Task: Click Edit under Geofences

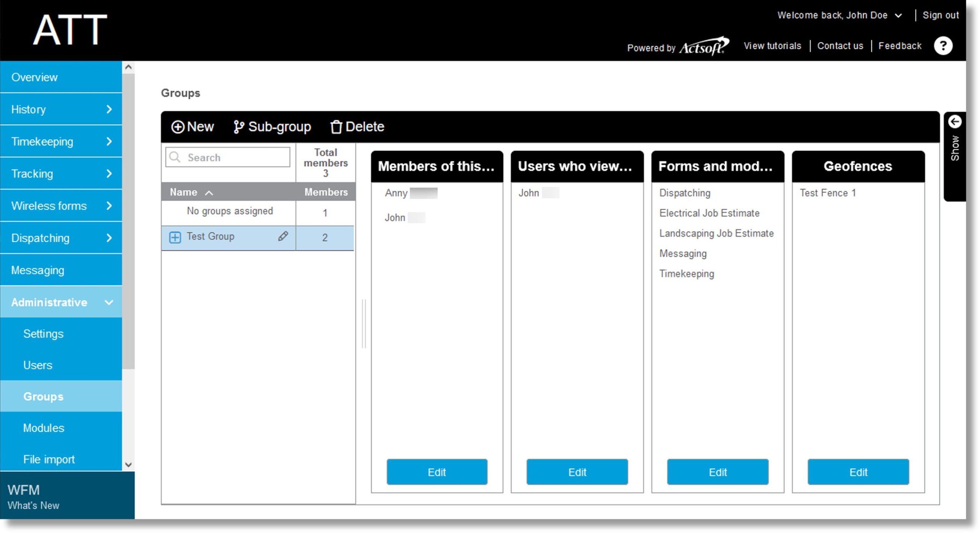Action: [x=858, y=472]
